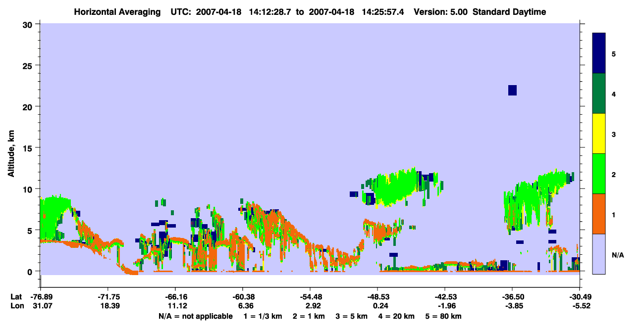Screen dimensions: 644x330
Task: Click the 'Version: 5.00' title text
Action: click(442, 12)
